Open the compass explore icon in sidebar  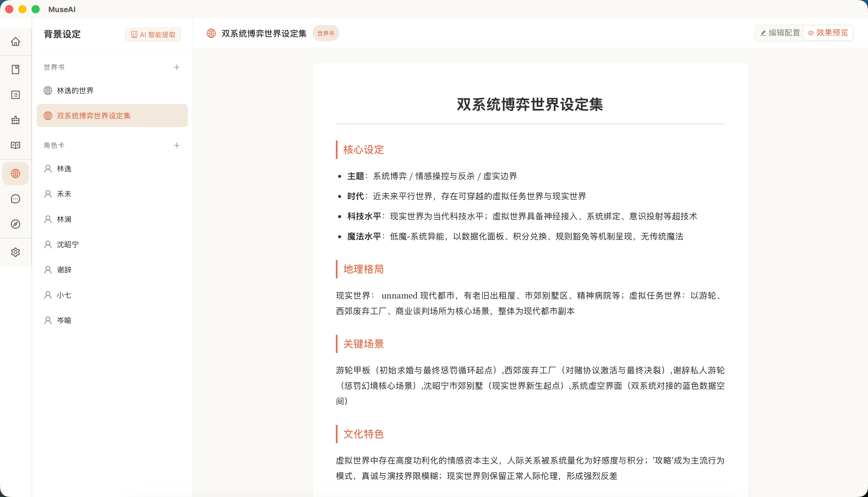click(15, 224)
